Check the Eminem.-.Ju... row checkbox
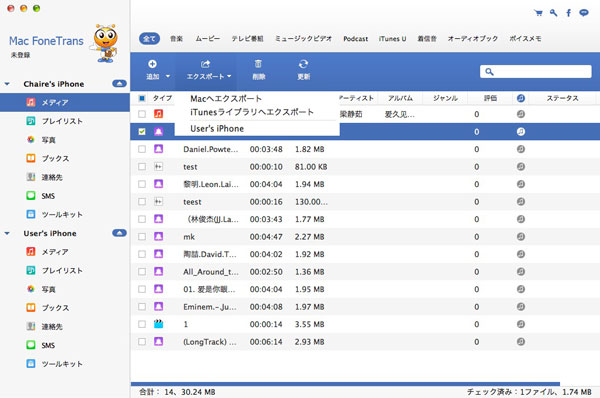The height and width of the screenshot is (398, 600). (142, 307)
